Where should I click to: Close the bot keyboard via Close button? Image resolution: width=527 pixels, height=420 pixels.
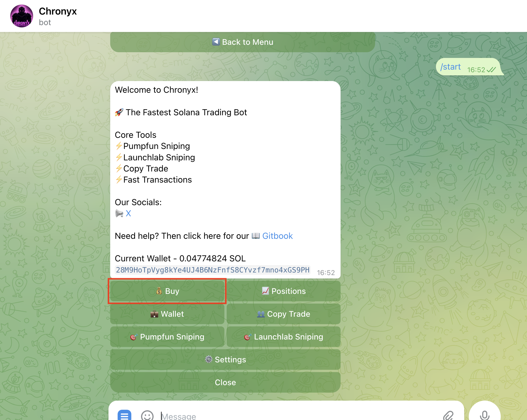click(x=225, y=382)
